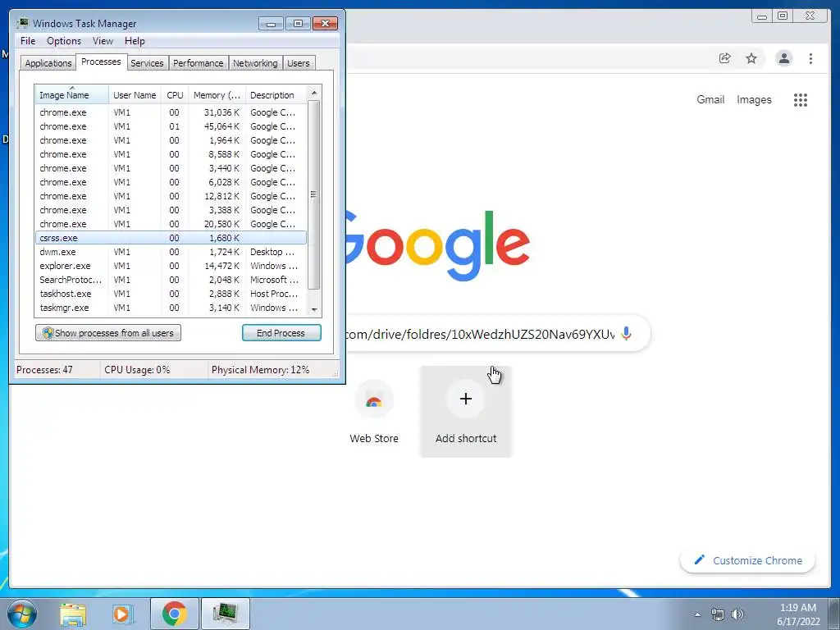Open the Google apps grid icon
This screenshot has width=840, height=630.
(x=801, y=99)
